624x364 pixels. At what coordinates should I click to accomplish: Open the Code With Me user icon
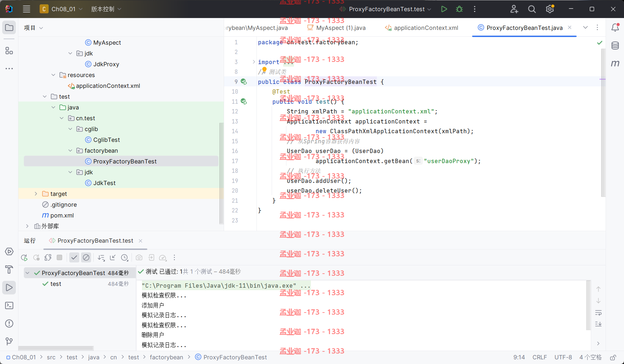[x=514, y=9]
